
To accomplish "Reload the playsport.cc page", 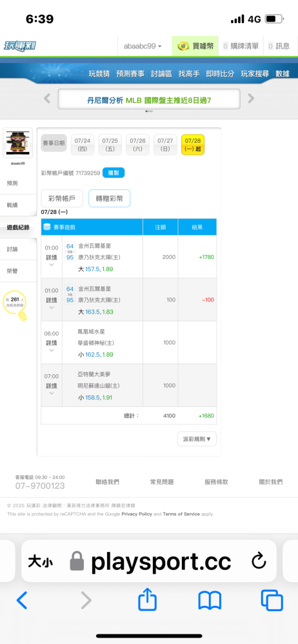I will [x=259, y=562].
